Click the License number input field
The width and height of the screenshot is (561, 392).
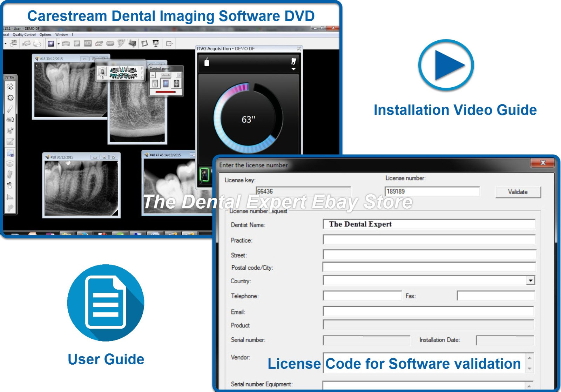click(x=432, y=191)
